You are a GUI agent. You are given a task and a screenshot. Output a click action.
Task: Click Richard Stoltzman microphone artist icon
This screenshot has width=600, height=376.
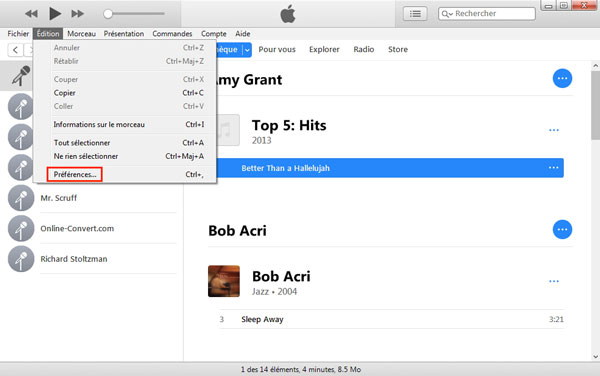21,259
